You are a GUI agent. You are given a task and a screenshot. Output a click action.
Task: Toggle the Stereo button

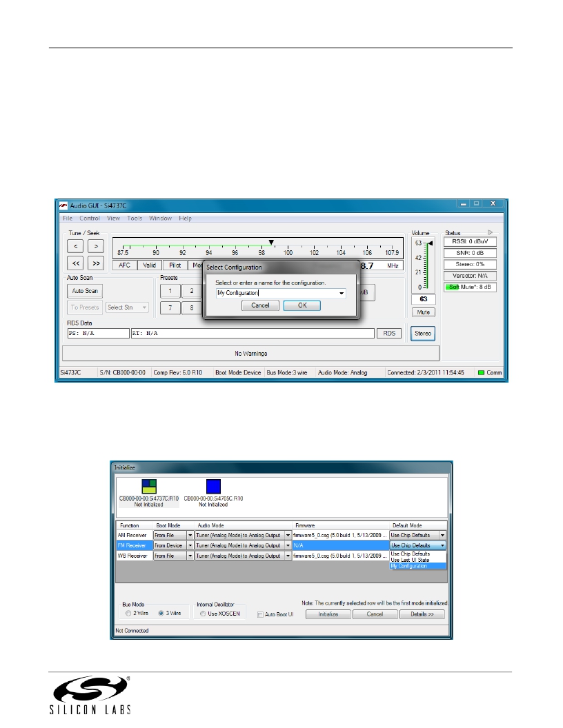[x=423, y=334]
